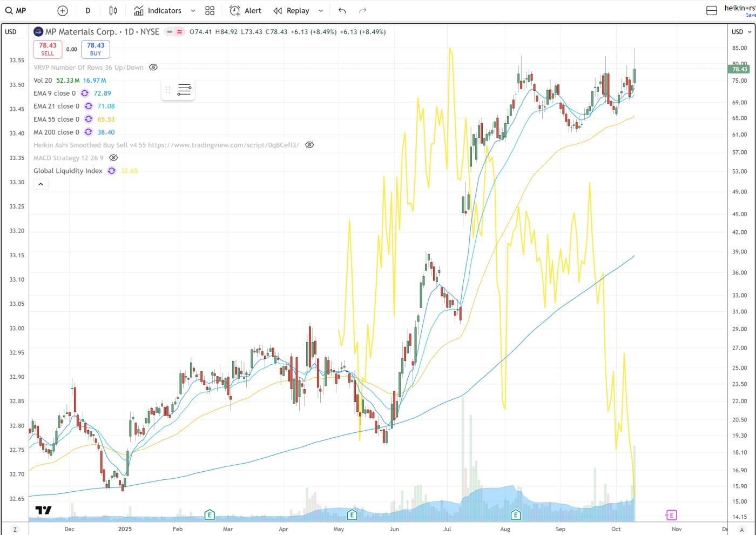Open the layout setup icon
756x535 pixels.
[x=712, y=11]
